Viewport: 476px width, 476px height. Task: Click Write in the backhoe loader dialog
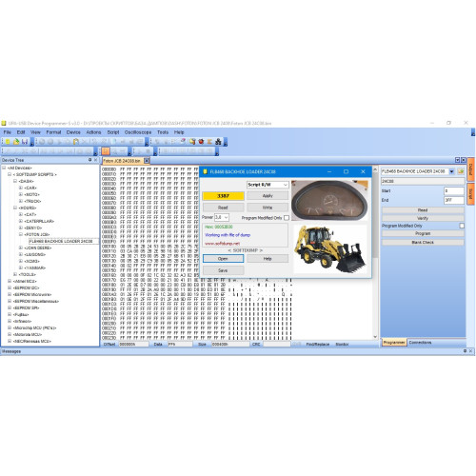(x=268, y=208)
